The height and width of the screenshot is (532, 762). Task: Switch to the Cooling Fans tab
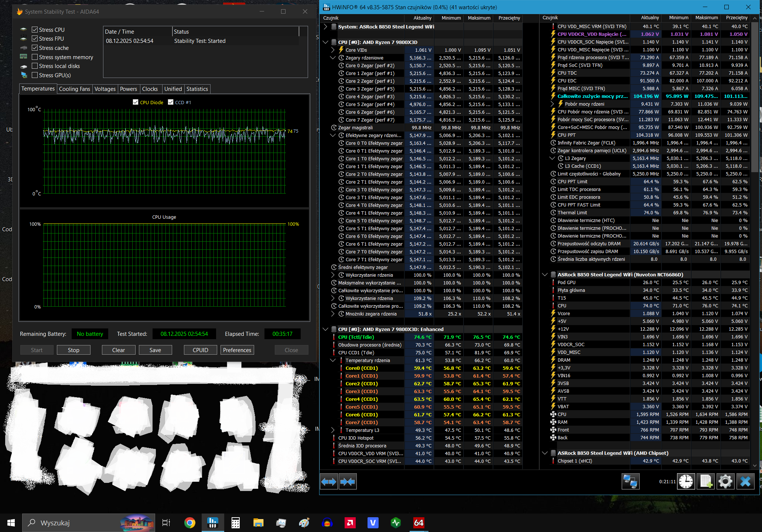(74, 89)
